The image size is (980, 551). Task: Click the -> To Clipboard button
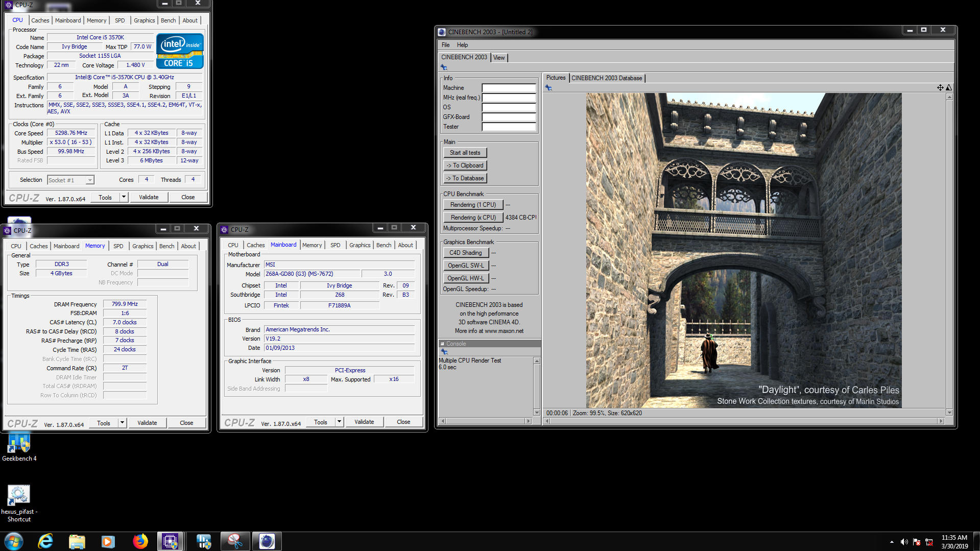[465, 165]
